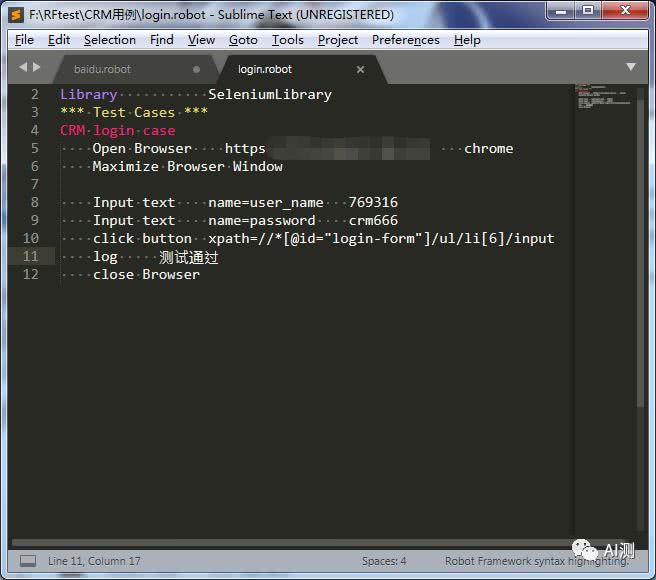Change syntax via Robot Framework syntax highlighting

tap(537, 561)
